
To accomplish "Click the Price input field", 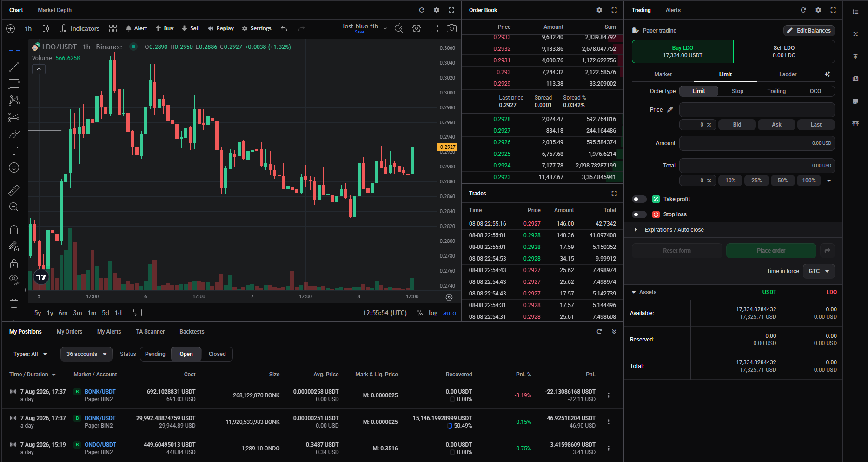I will [757, 110].
